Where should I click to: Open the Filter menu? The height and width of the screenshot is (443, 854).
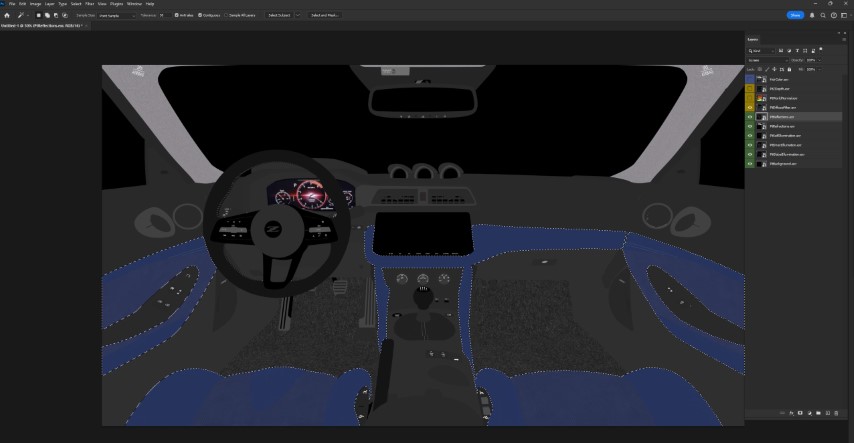click(x=89, y=4)
